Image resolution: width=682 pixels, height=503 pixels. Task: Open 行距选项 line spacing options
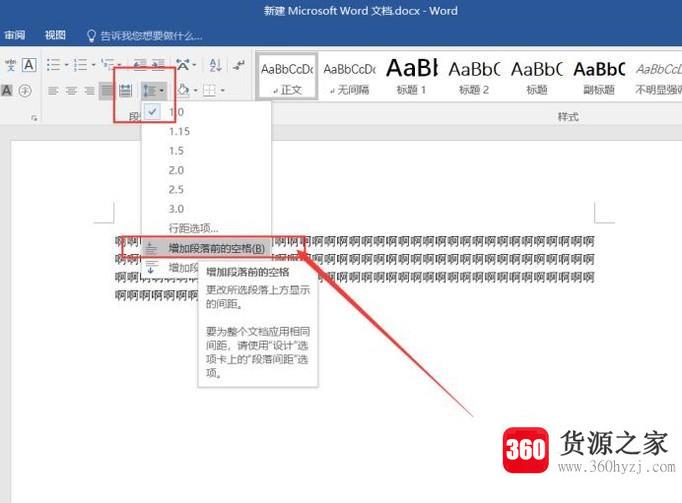(x=206, y=228)
